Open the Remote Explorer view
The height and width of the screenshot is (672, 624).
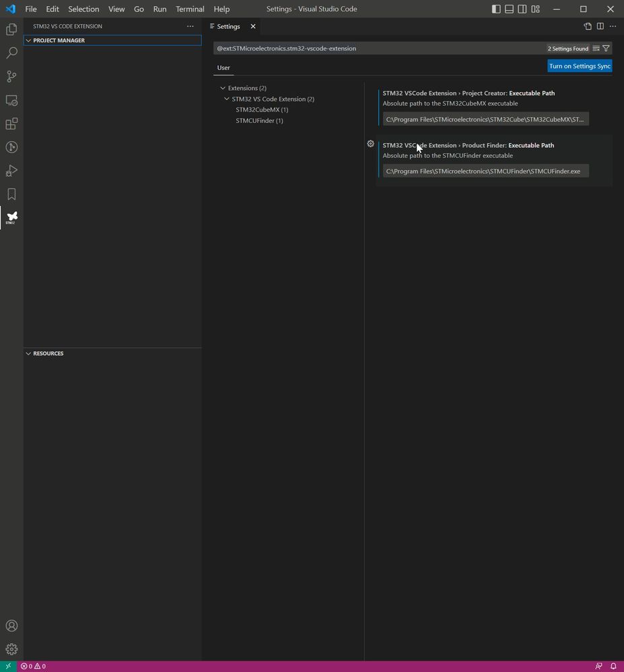tap(11, 100)
